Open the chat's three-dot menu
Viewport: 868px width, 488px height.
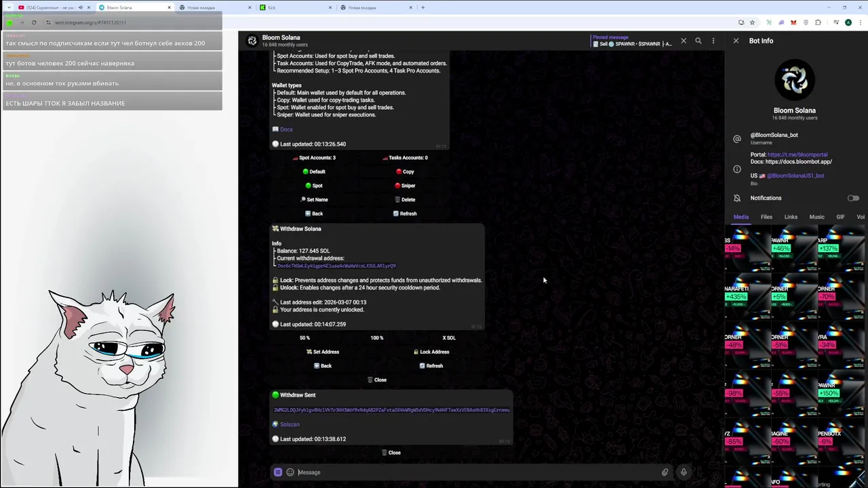click(713, 41)
